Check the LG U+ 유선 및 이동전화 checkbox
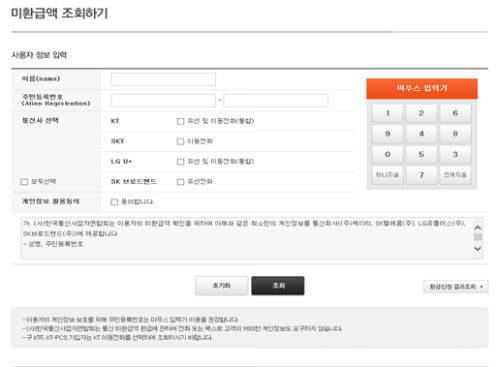 coord(180,162)
